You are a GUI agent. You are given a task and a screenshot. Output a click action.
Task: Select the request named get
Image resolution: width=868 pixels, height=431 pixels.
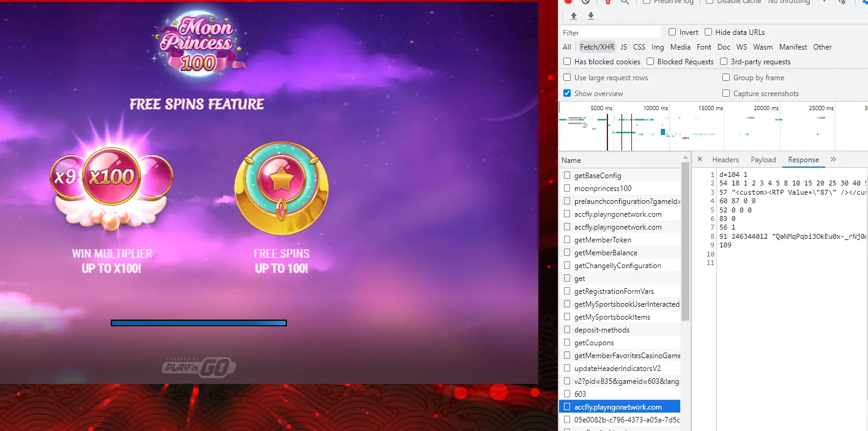[x=620, y=279]
